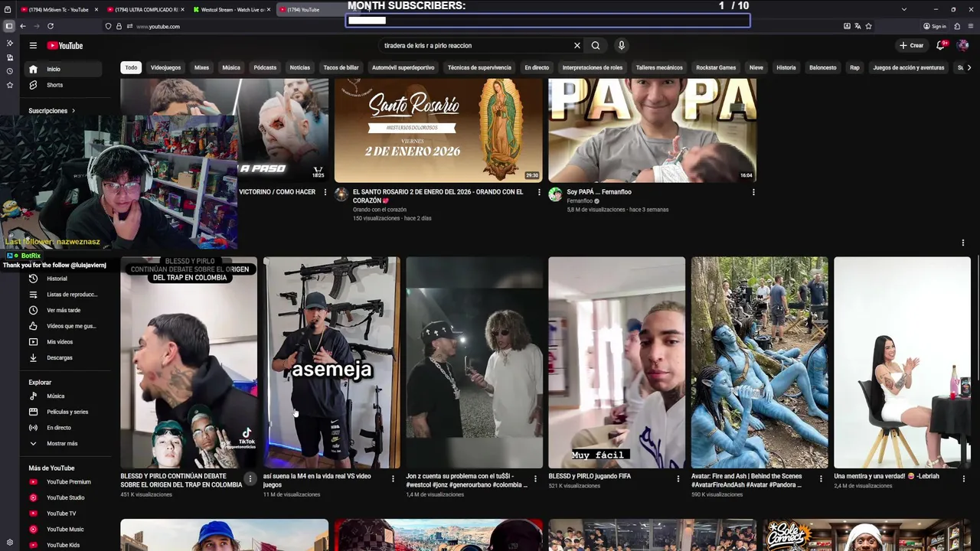
Task: Open the list all tabs chevron
Action: [904, 9]
